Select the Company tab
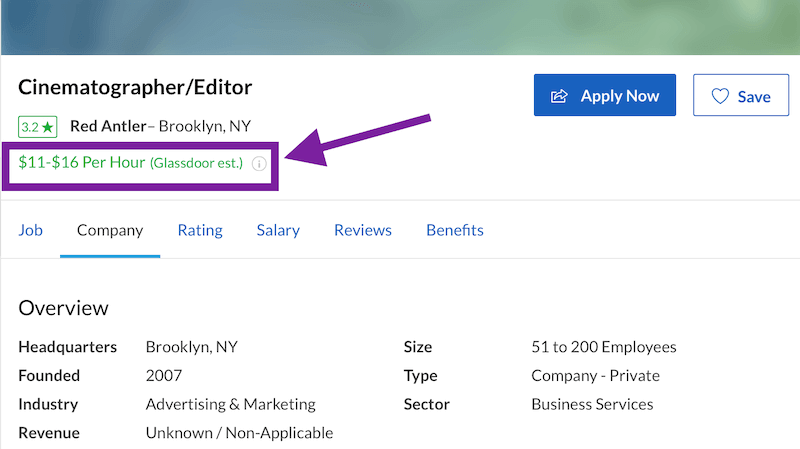This screenshot has height=449, width=800. click(110, 230)
